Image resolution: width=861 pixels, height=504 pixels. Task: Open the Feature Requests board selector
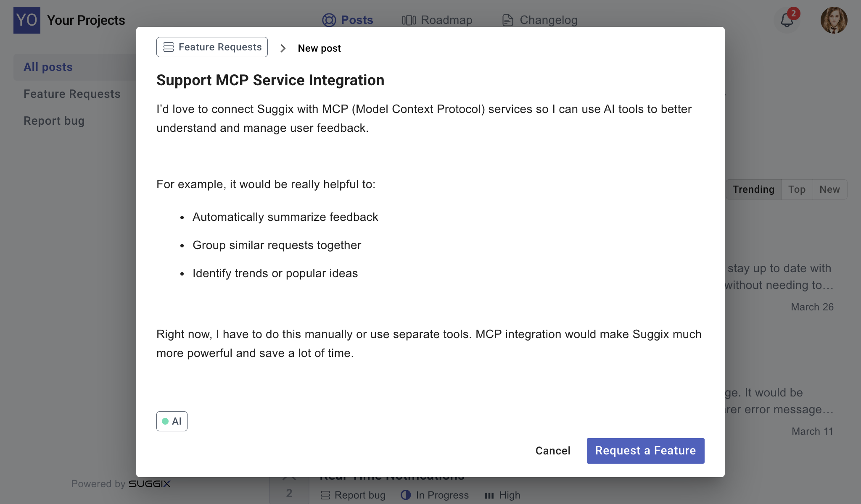(212, 47)
